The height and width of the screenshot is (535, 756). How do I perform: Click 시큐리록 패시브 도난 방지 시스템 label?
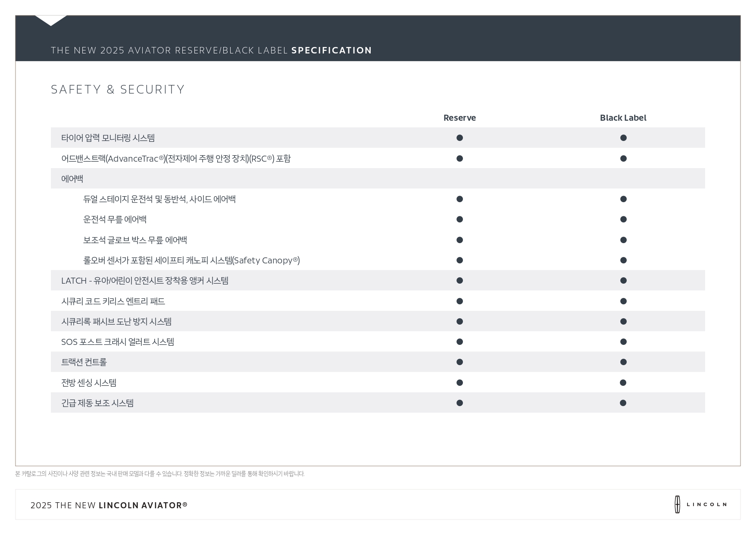point(116,322)
